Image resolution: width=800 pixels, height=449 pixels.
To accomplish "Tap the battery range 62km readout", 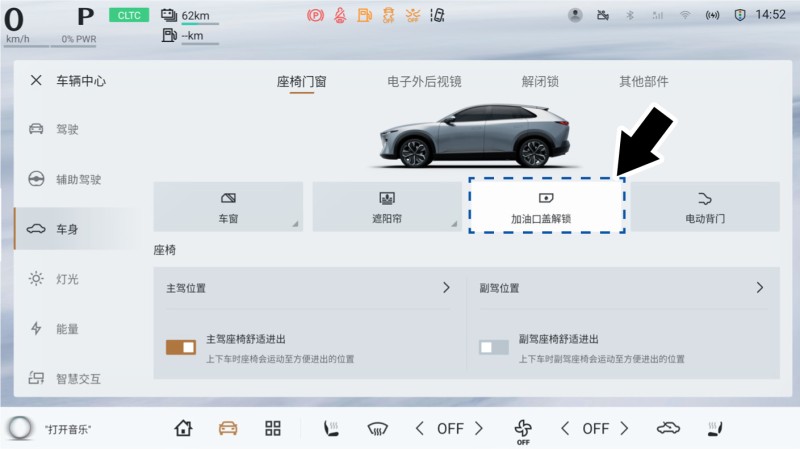I will (x=189, y=16).
